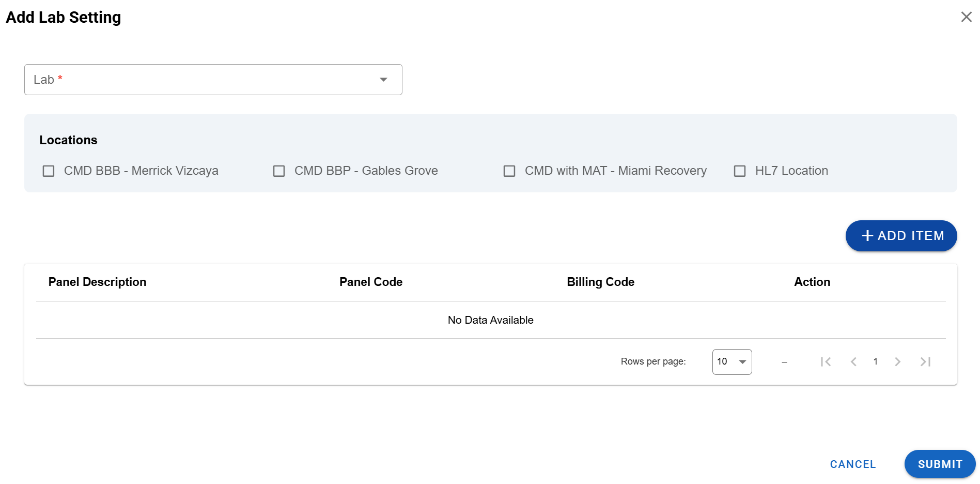Jump to the last page using pagination icon
Image resolution: width=980 pixels, height=484 pixels.
point(925,361)
